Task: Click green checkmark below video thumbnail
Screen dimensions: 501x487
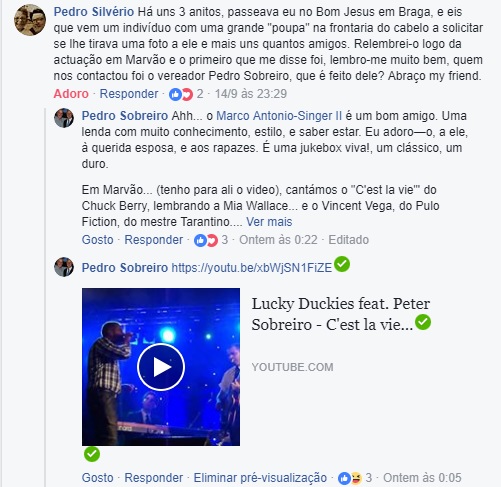Action: (92, 454)
